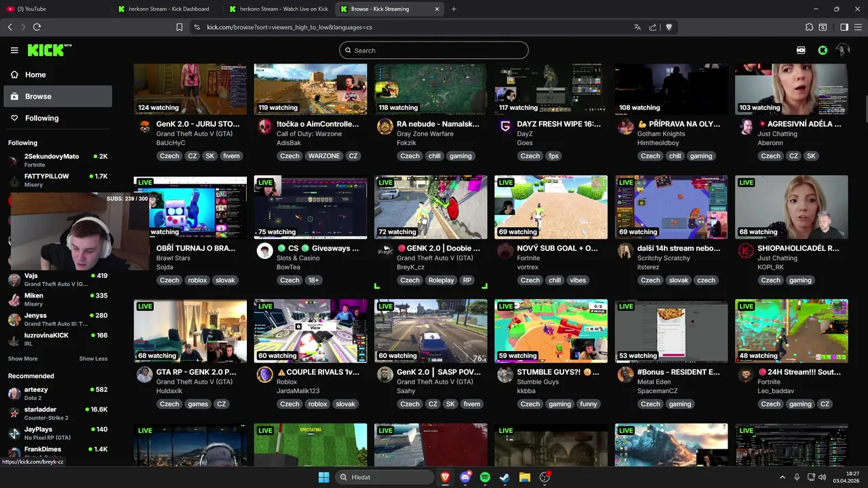Click the Kick Search input field
Screen dimensions: 868x488
click(434, 50)
